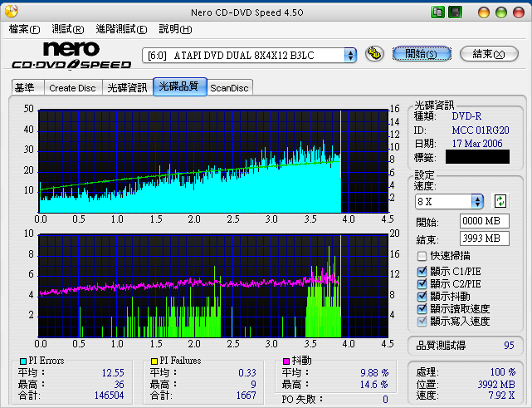This screenshot has height=408, width=532.
Task: Click the quality score 95
Action: pos(509,346)
